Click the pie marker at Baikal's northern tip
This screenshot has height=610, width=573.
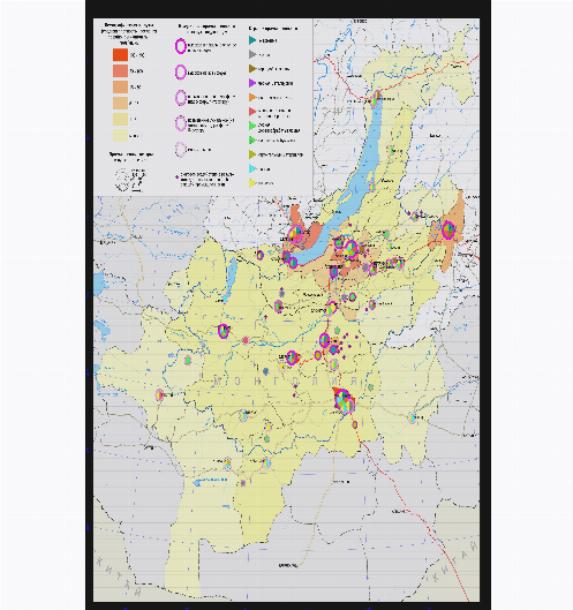click(376, 98)
